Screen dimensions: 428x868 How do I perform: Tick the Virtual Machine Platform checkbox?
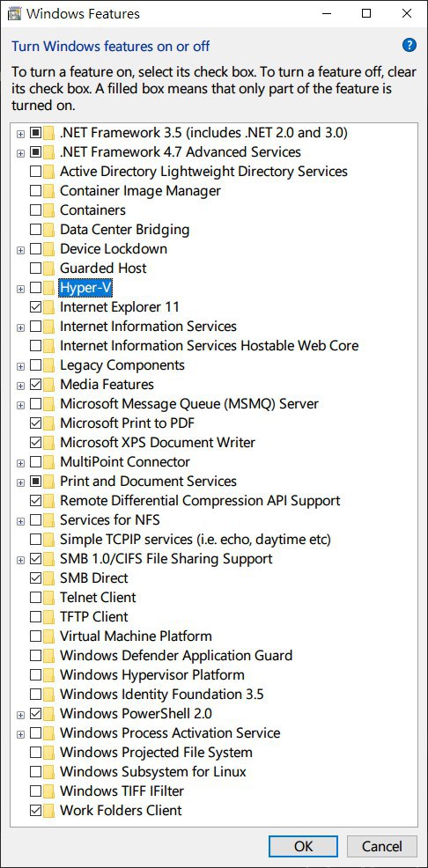35,636
